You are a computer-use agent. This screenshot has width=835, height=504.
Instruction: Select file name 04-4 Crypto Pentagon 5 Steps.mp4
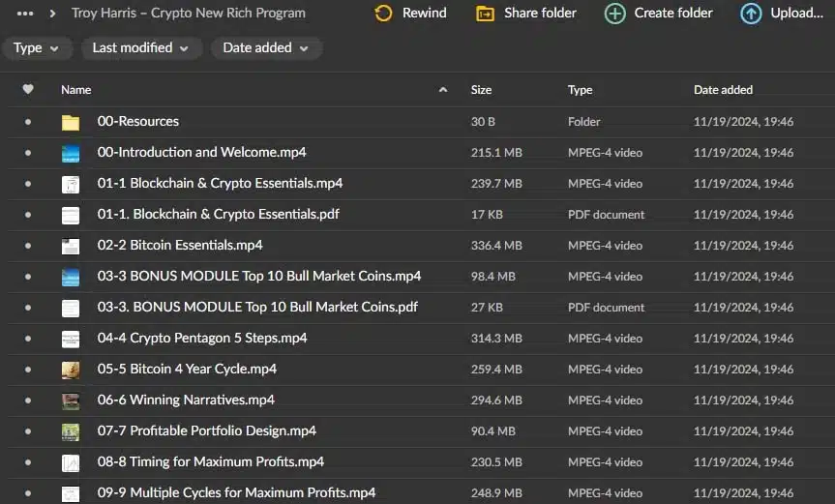click(x=202, y=338)
